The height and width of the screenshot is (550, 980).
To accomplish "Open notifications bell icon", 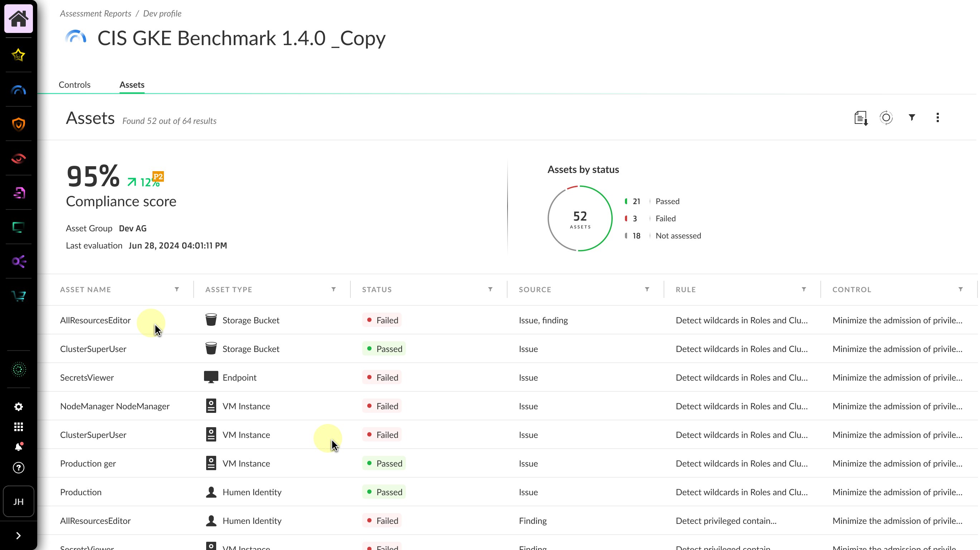I will tap(18, 447).
